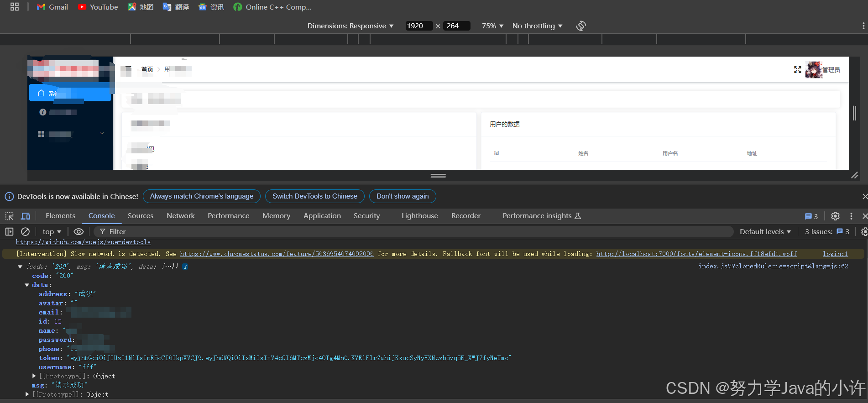The width and height of the screenshot is (868, 403).
Task: Click the clear console icon
Action: pos(26,232)
